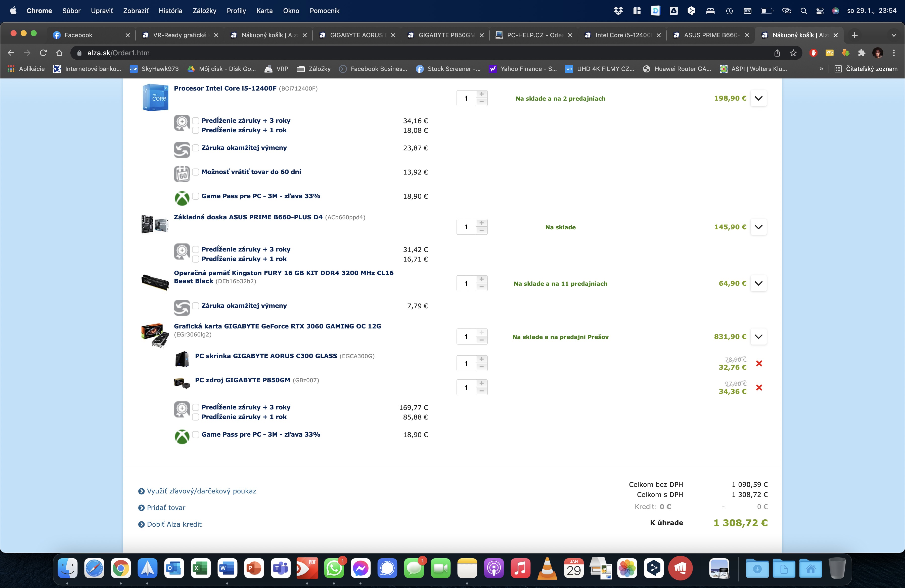905x588 pixels.
Task: Open dropdown arrow beside Kingston FURY memory price
Action: 758,283
